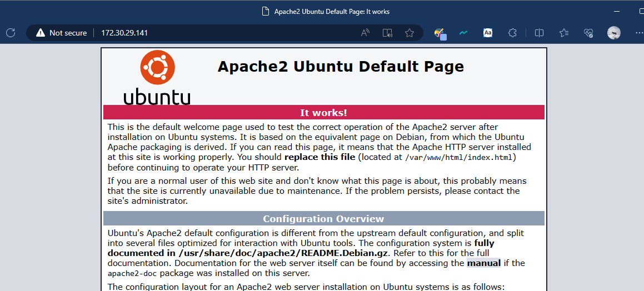This screenshot has width=644, height=291.
Task: Start Read aloud from the address bar
Action: (x=365, y=33)
